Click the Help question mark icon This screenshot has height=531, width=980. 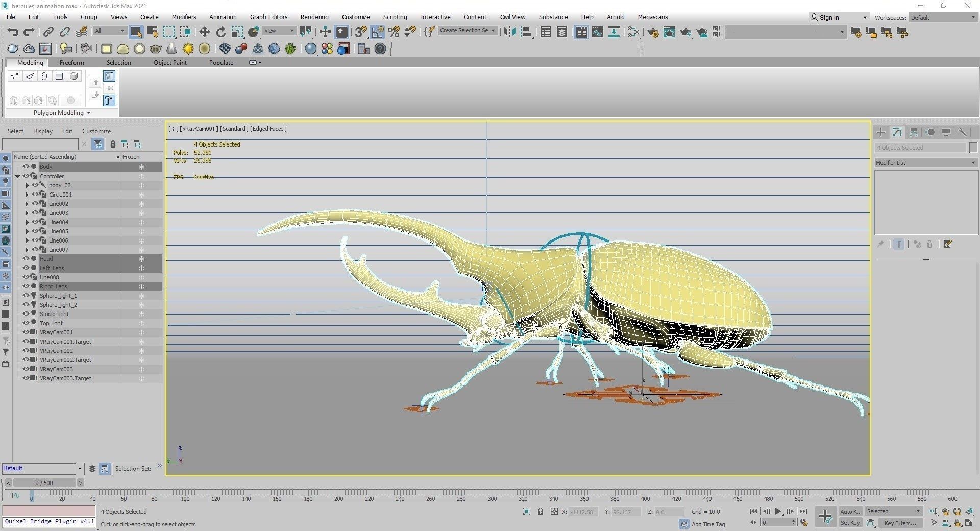click(x=380, y=49)
